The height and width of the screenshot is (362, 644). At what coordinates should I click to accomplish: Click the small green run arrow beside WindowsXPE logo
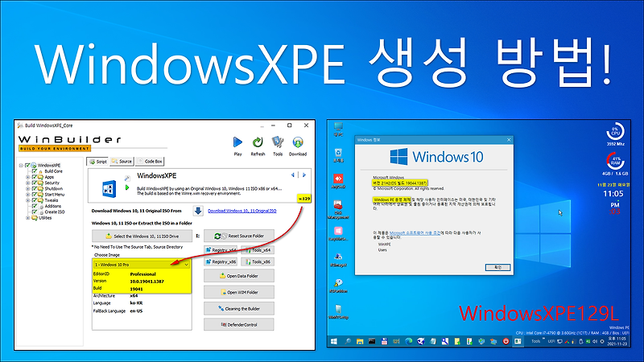[127, 187]
